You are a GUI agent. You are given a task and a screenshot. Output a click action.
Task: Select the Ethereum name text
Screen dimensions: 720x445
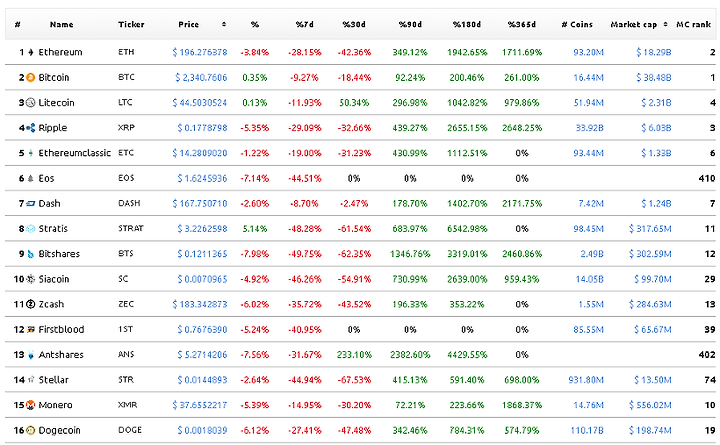60,52
